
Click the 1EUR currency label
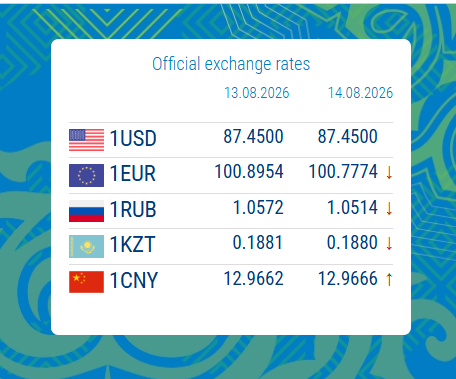pyautogui.click(x=133, y=174)
